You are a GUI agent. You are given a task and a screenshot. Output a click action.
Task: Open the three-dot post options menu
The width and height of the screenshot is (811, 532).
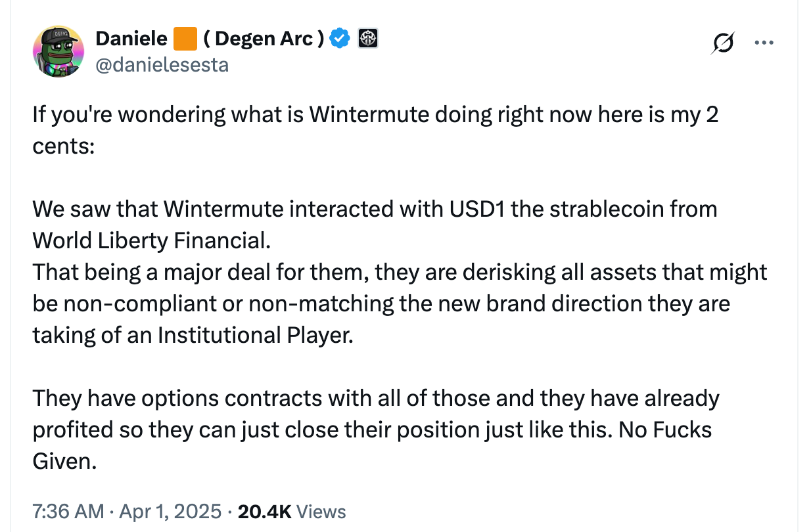[x=764, y=41]
